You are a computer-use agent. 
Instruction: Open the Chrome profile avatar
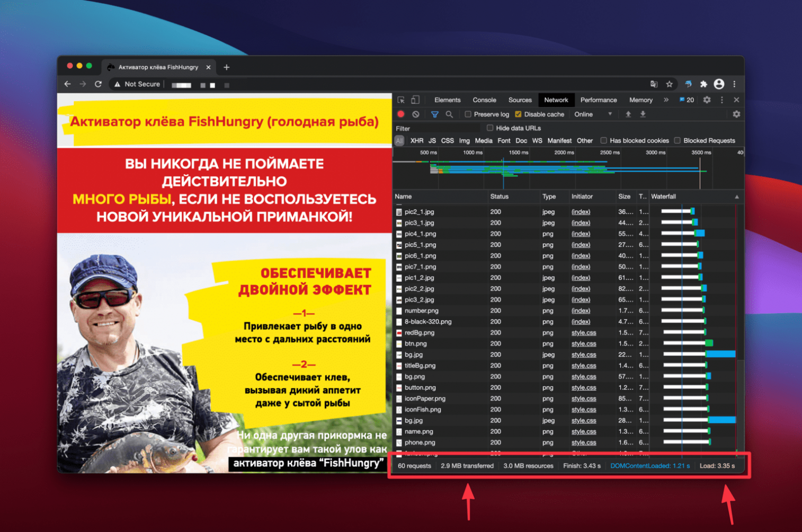point(719,84)
